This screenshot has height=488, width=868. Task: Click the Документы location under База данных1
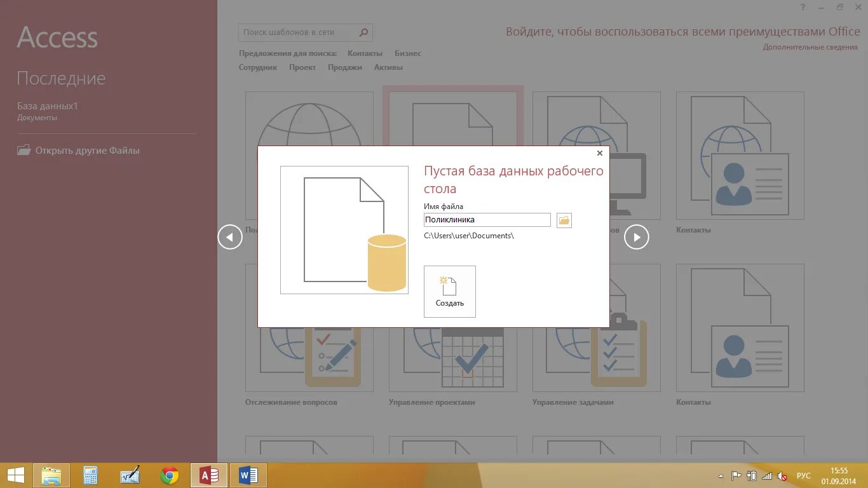[x=37, y=118]
